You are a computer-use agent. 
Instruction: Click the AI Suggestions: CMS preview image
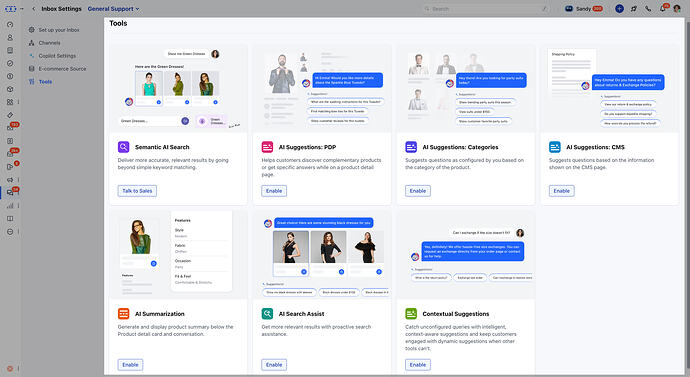[x=609, y=88]
